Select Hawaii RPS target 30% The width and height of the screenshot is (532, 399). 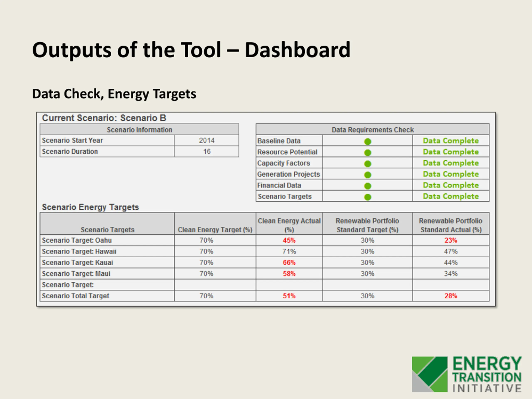pos(367,251)
